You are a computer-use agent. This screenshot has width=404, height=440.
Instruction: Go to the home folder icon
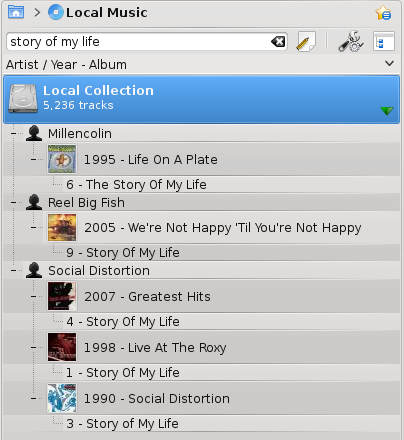coord(16,12)
